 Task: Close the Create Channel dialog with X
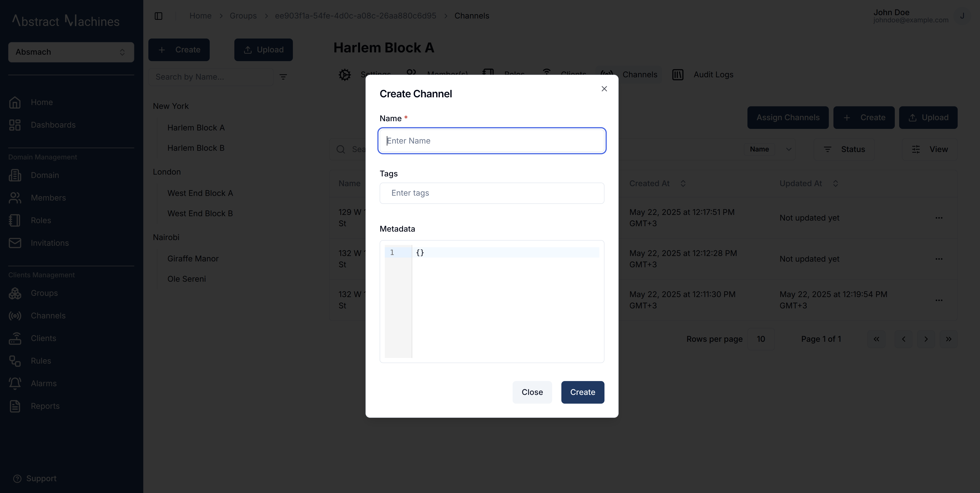click(x=604, y=89)
